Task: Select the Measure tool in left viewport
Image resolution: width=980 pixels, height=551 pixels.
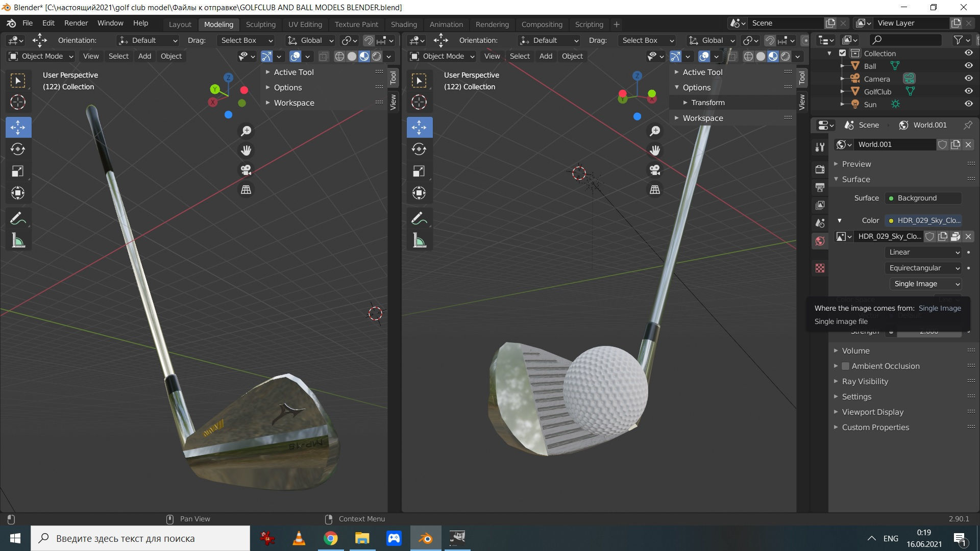Action: click(x=18, y=241)
